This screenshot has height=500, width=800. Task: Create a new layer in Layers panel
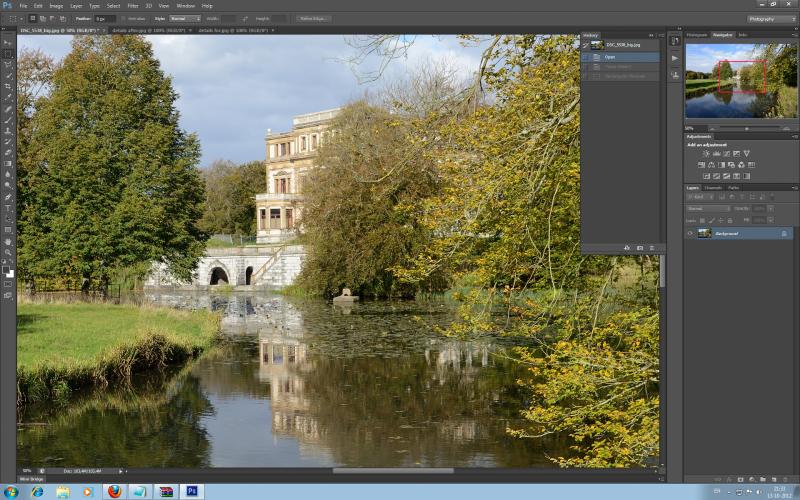pos(774,480)
